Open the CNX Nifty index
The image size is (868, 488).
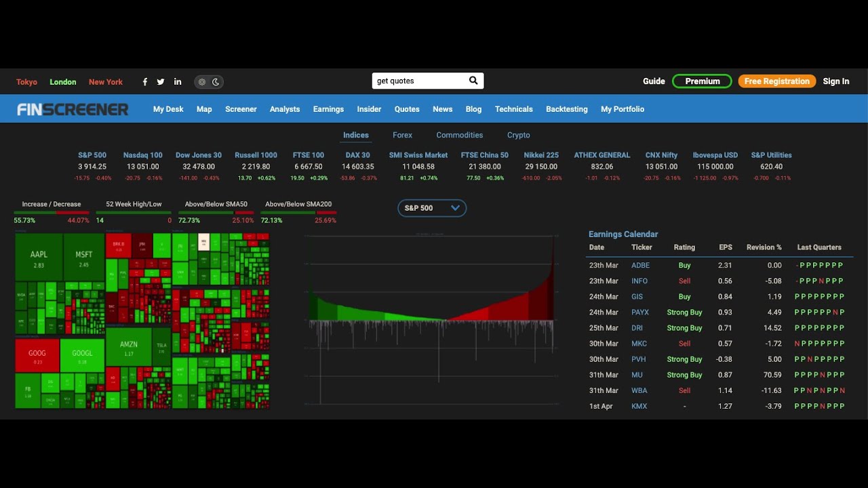tap(662, 155)
